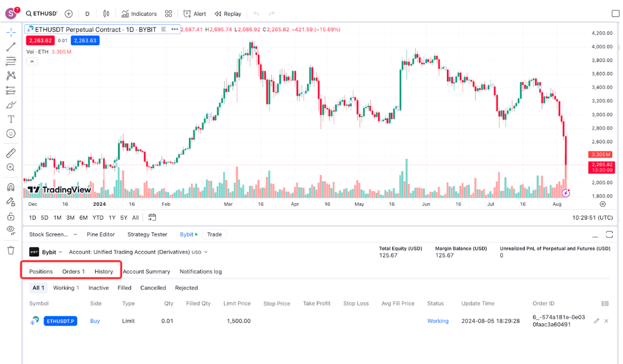Screen dimensions: 623x364
Task: Choose the text annotation tool
Action: pos(11,119)
